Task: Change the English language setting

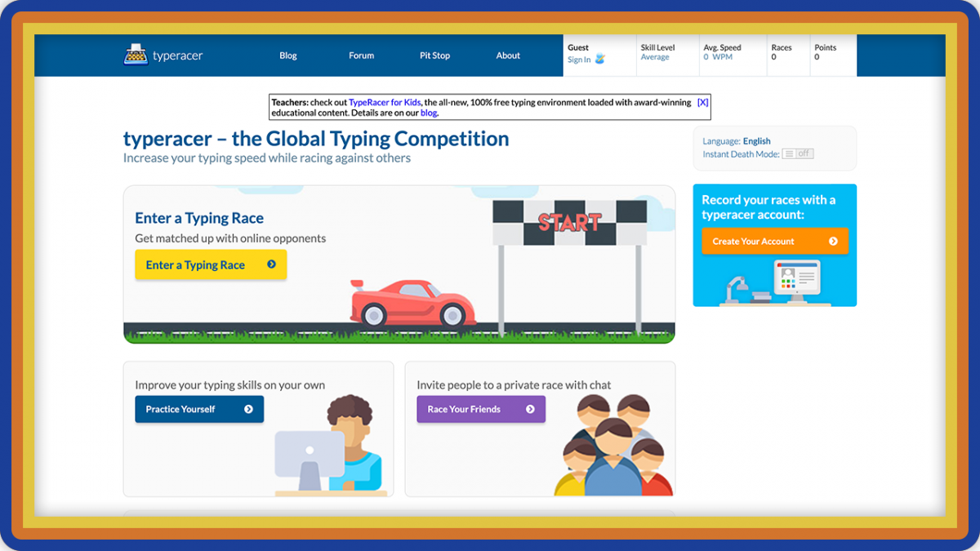Action: click(x=756, y=141)
